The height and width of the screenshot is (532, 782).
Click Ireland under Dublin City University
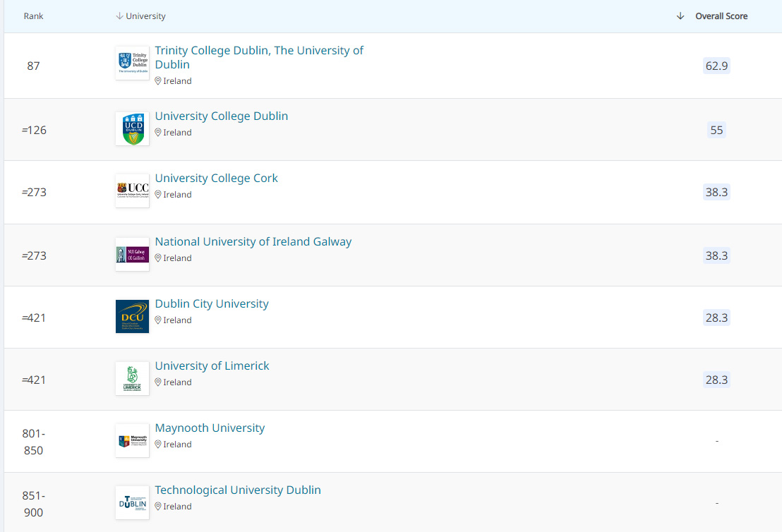[x=178, y=320]
